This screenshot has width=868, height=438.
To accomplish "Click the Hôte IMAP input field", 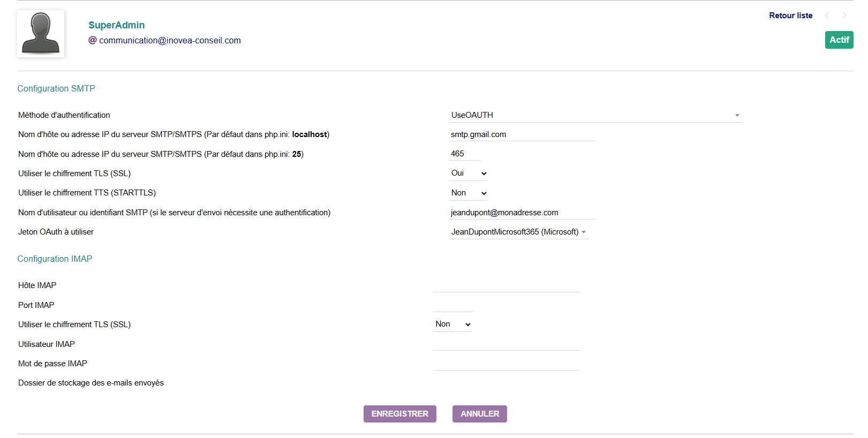I will 506,285.
